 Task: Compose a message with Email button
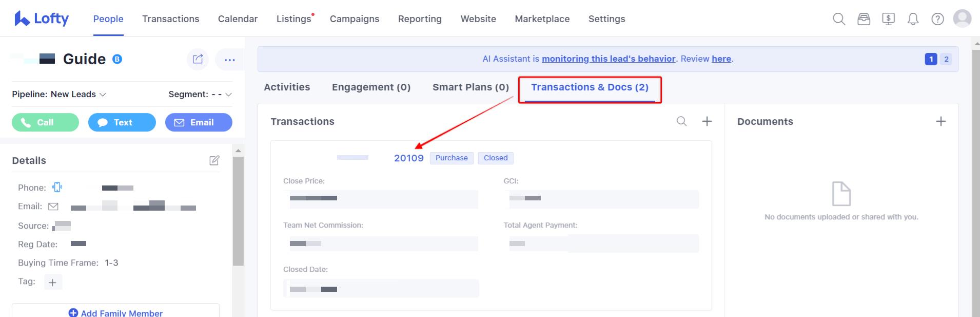click(199, 122)
